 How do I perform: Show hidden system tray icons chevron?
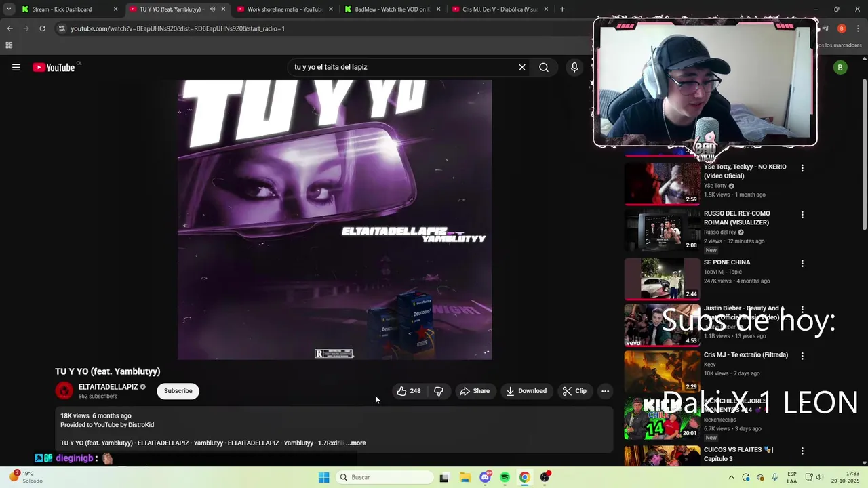[731, 477]
